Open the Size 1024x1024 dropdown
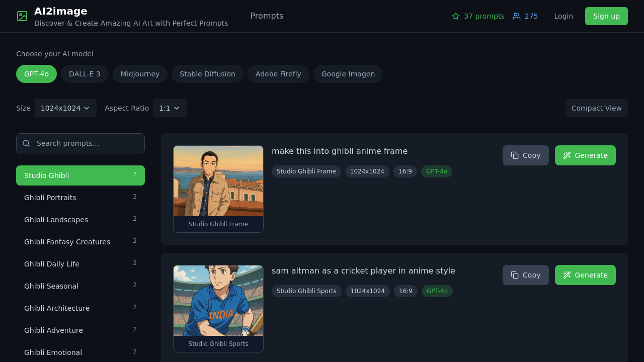 65,108
